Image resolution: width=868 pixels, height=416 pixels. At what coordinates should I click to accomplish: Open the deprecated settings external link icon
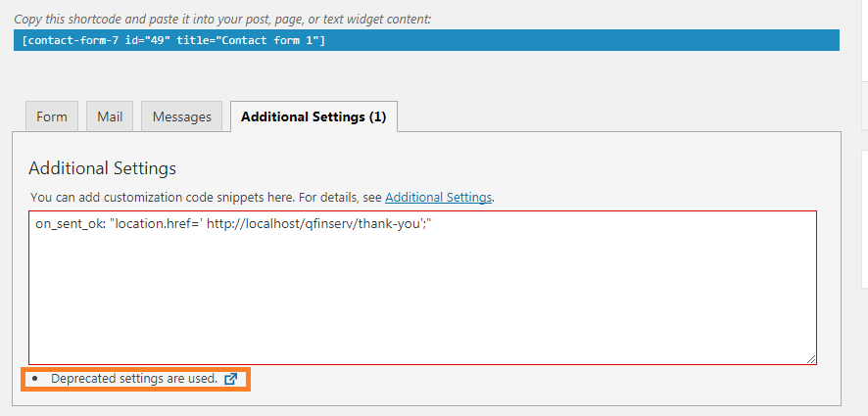[231, 379]
